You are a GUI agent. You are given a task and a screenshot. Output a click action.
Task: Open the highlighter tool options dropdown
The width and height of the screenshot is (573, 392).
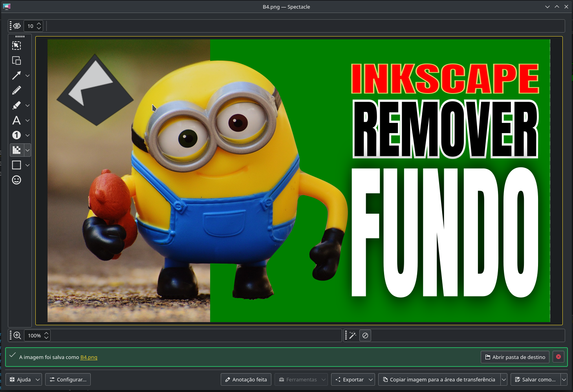(27, 105)
